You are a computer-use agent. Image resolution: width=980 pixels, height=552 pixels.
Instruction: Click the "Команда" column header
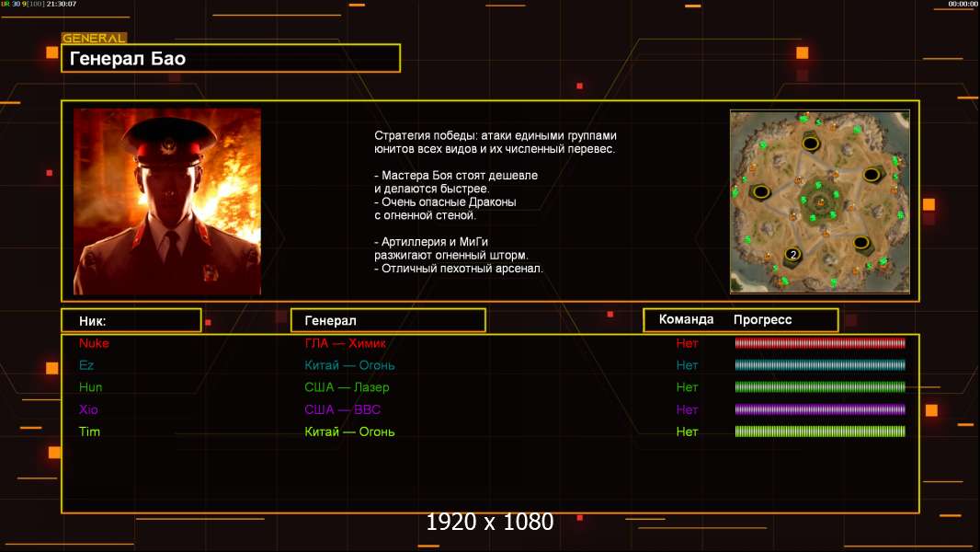pos(686,319)
